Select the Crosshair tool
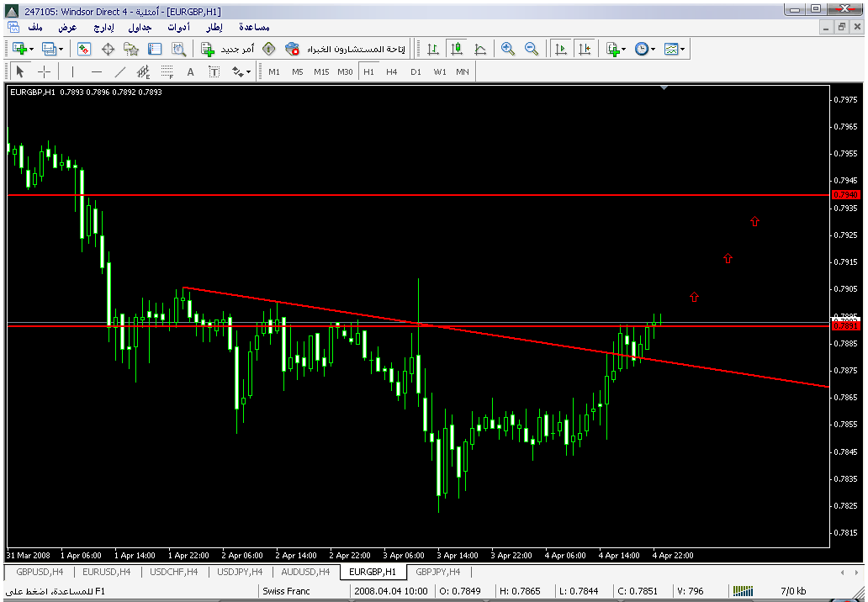 45,71
